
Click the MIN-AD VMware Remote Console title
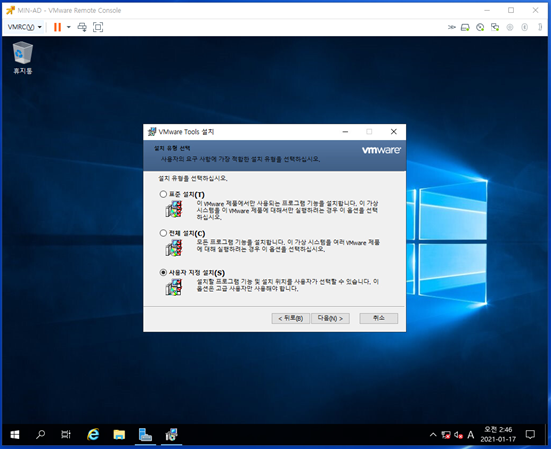point(69,11)
